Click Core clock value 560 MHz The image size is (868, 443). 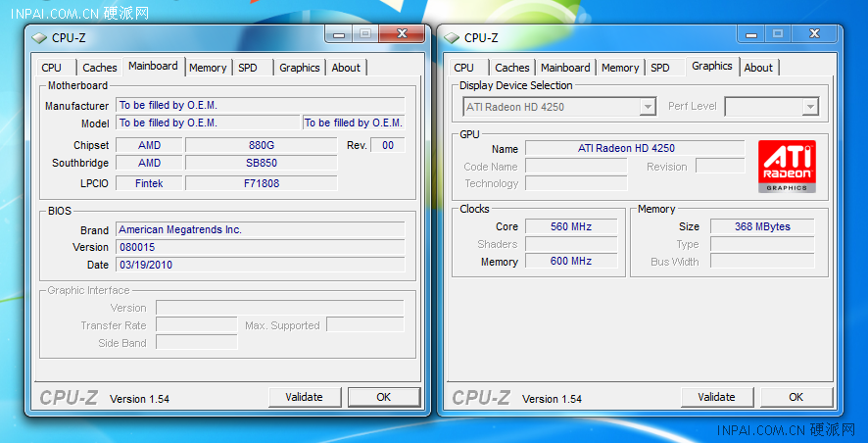pyautogui.click(x=571, y=226)
